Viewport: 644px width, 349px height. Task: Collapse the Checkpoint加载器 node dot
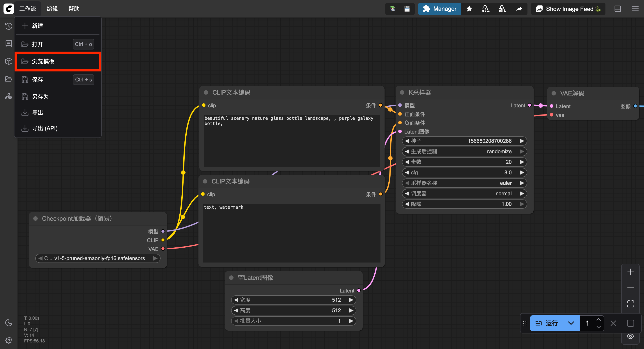(x=35, y=218)
